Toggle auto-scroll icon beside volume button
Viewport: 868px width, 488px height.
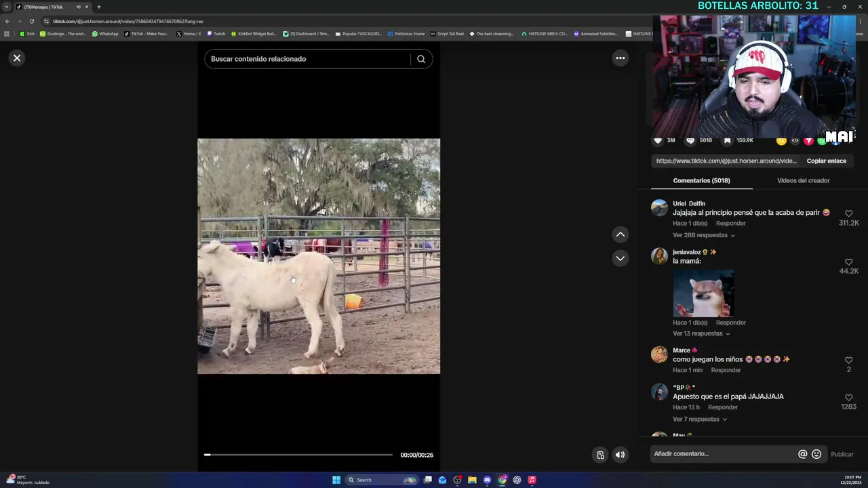(x=600, y=455)
